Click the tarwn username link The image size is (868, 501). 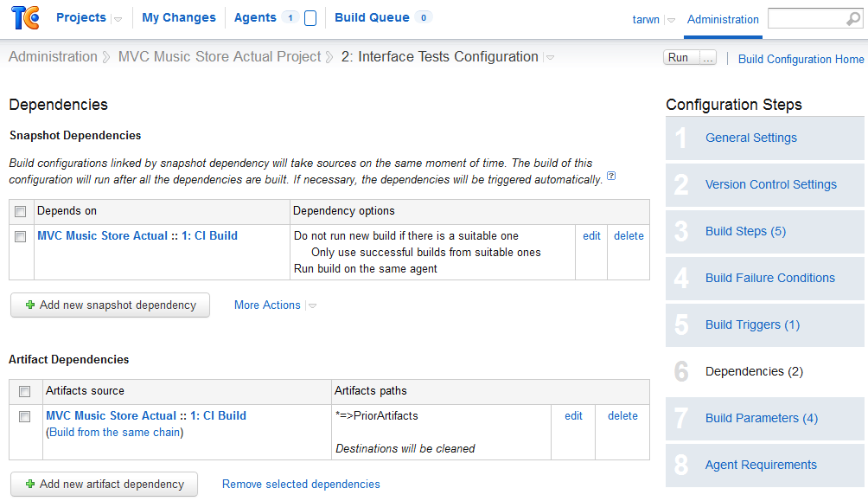pos(646,19)
